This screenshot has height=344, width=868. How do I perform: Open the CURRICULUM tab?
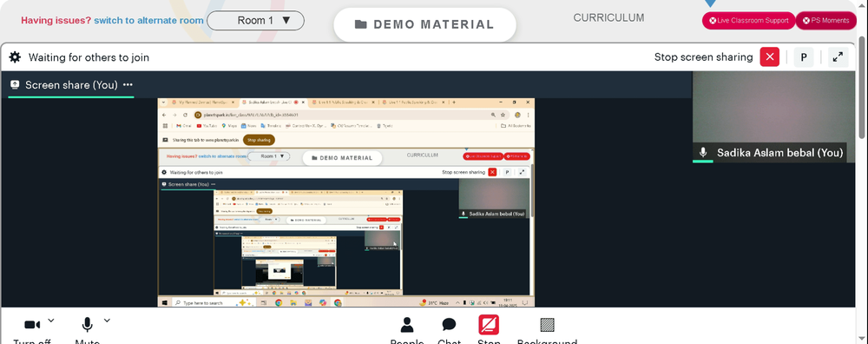[x=608, y=17]
